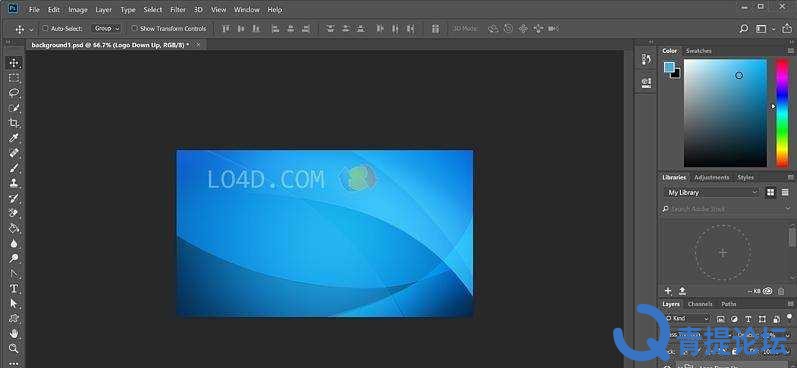Select the Shape tool
Image resolution: width=797 pixels, height=368 pixels.
point(14,319)
